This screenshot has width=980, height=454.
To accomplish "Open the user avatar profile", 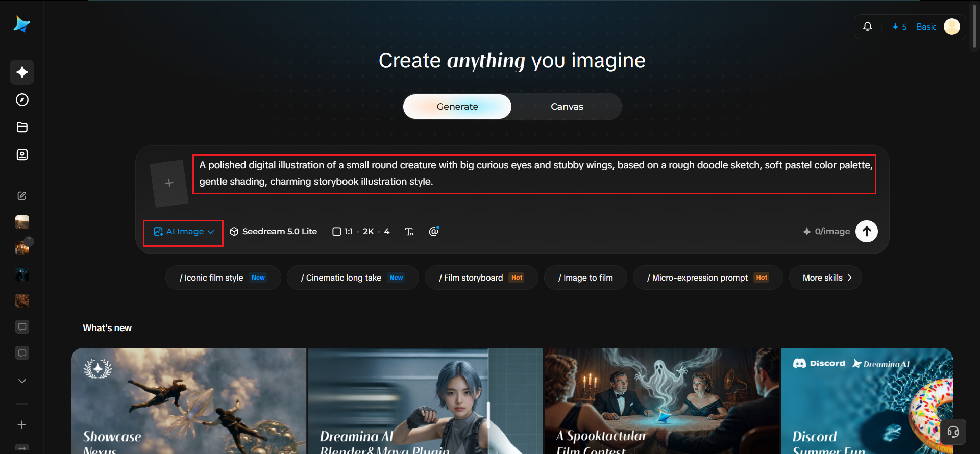I will pos(951,27).
